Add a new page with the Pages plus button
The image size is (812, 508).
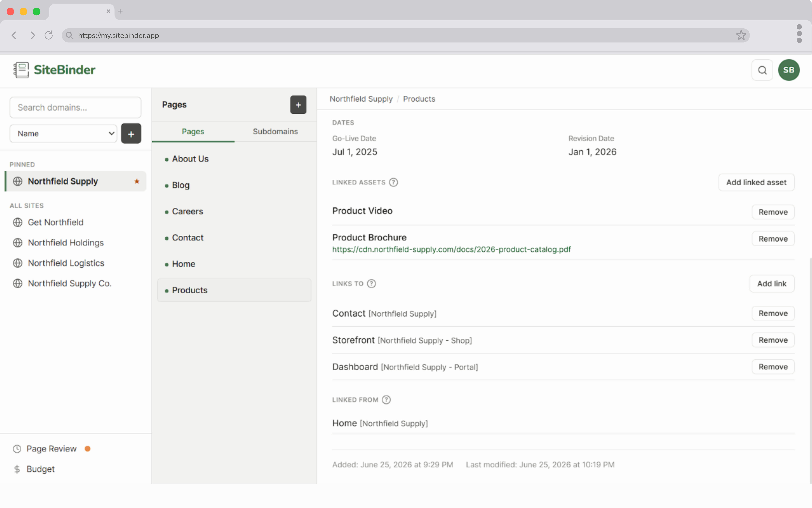298,105
